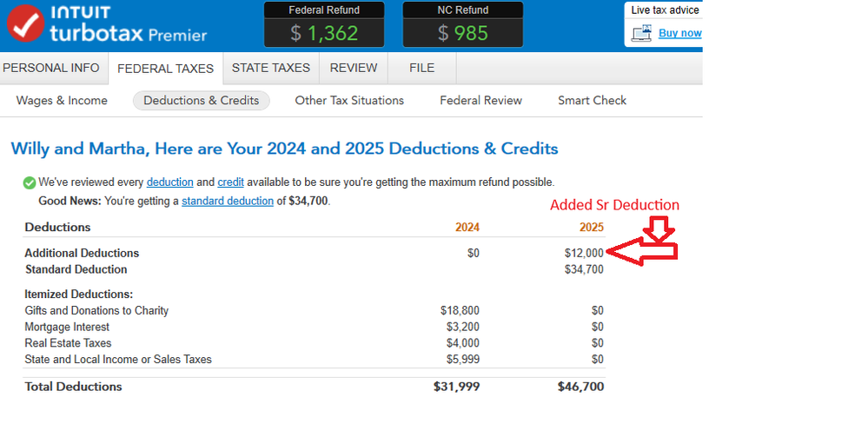Click the Live tax advice laptop icon
Image resolution: width=868 pixels, height=424 pixels.
click(x=641, y=34)
